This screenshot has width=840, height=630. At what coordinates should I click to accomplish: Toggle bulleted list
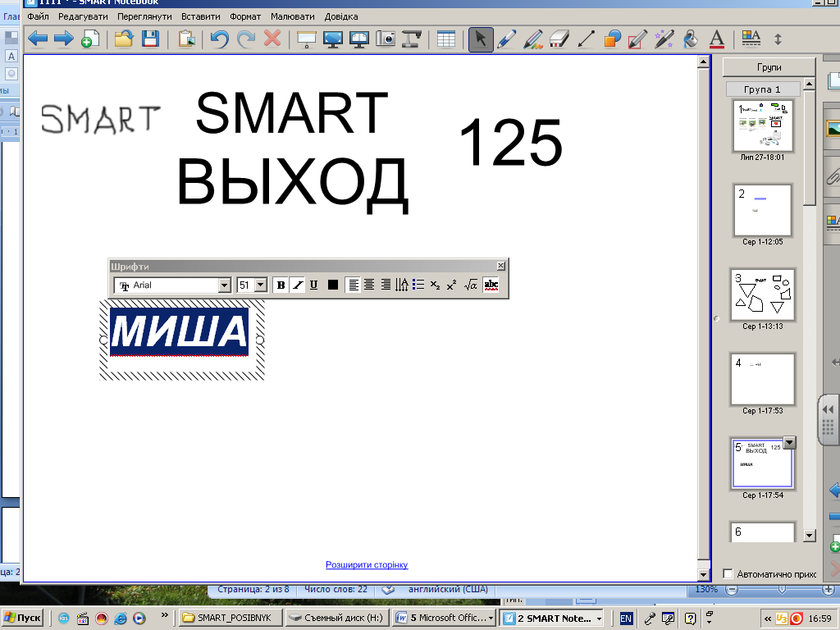(418, 285)
